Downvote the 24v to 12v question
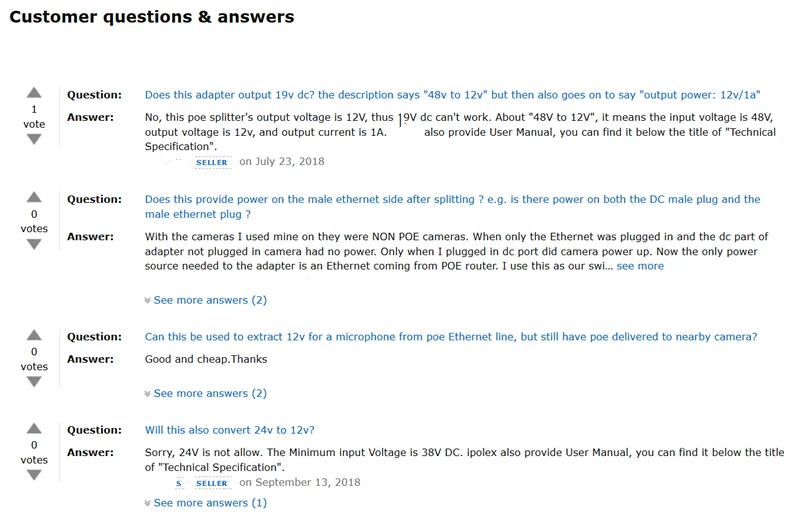 pyautogui.click(x=34, y=476)
